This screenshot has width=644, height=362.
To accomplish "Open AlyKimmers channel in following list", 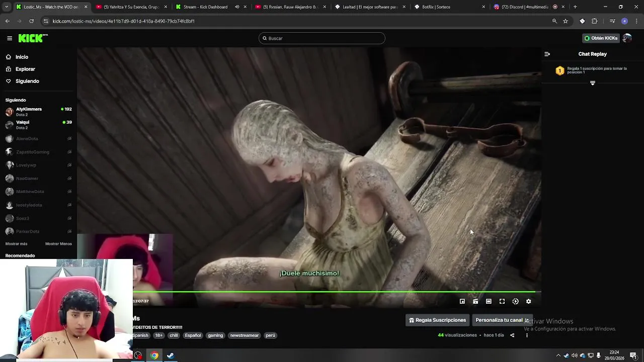I will [x=38, y=112].
